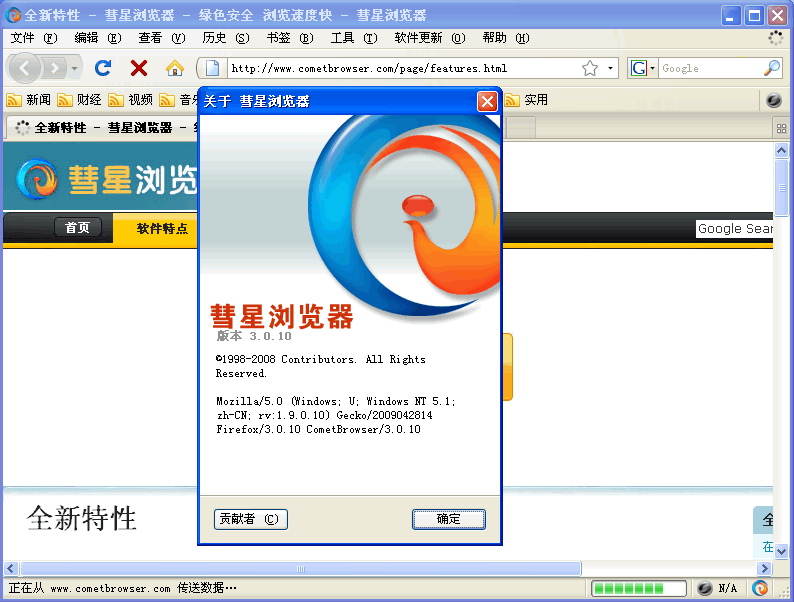Click the vertical scrollbar up arrow
This screenshot has width=794, height=602.
pos(781,150)
